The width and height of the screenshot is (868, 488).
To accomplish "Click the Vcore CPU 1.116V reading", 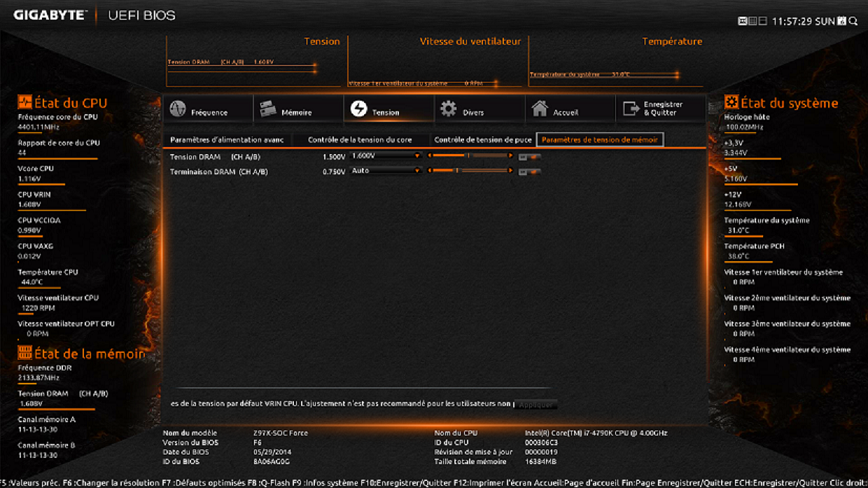I will click(36, 174).
